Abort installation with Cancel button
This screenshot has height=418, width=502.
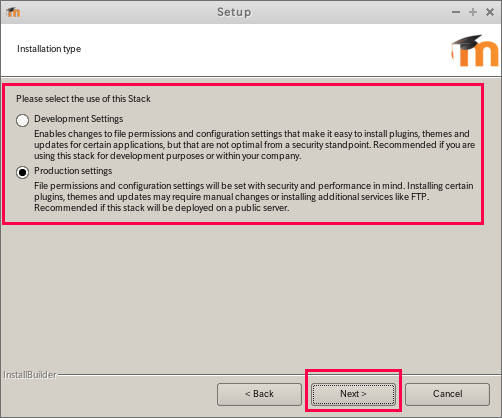[447, 394]
